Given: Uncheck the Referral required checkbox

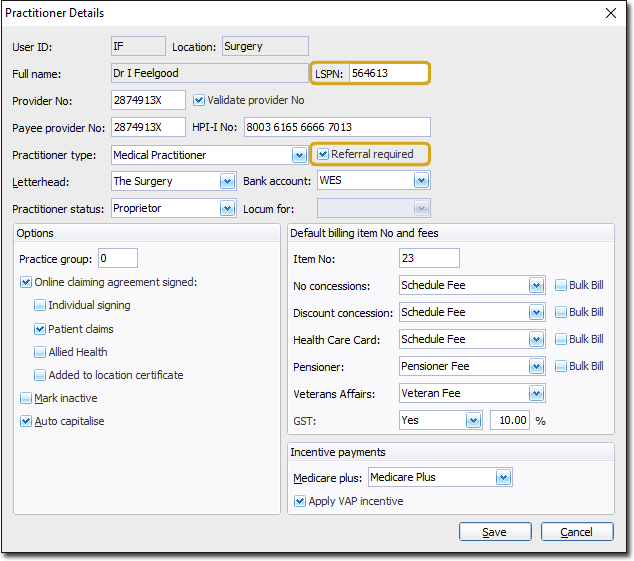Looking at the screenshot, I should click(x=323, y=154).
